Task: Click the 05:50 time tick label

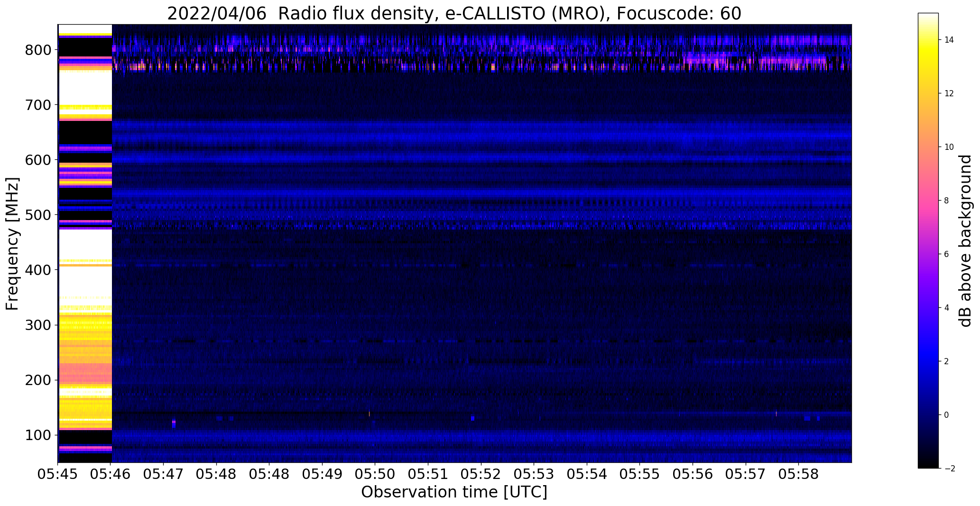Action: (375, 475)
